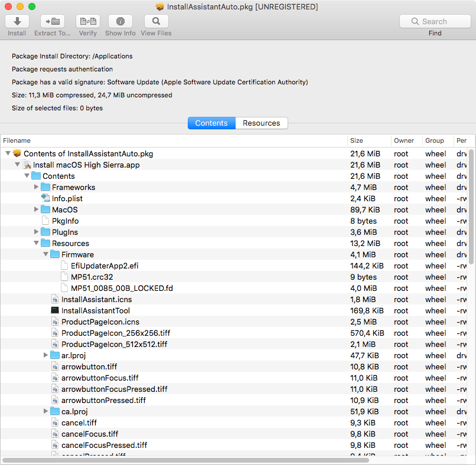Click the InstallAssistant.icns file icon
Image resolution: width=476 pixels, height=465 pixels.
point(55,299)
